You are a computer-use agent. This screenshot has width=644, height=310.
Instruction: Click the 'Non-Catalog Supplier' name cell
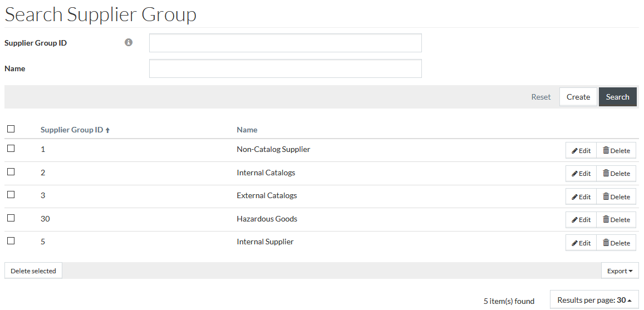click(x=273, y=150)
